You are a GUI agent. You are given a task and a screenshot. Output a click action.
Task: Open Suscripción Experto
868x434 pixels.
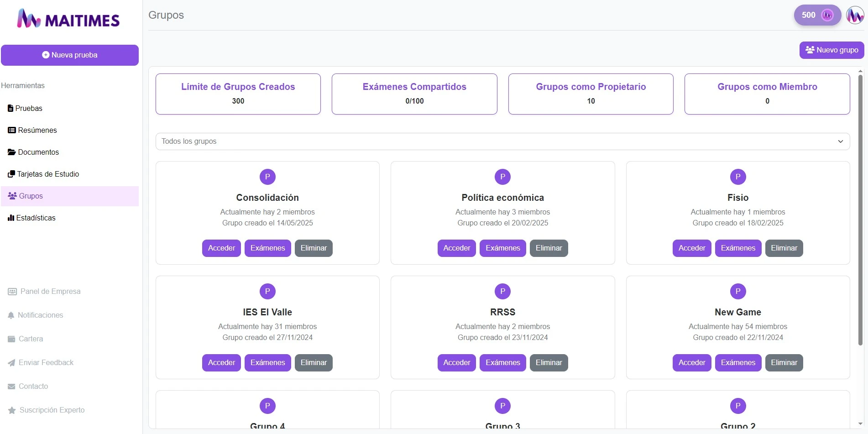coord(51,410)
